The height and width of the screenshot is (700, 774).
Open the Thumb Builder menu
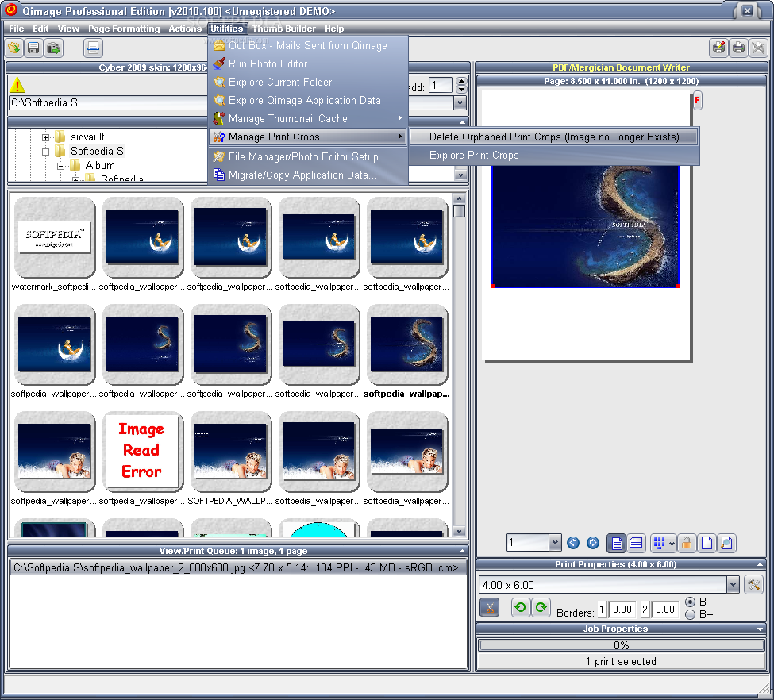[x=284, y=29]
